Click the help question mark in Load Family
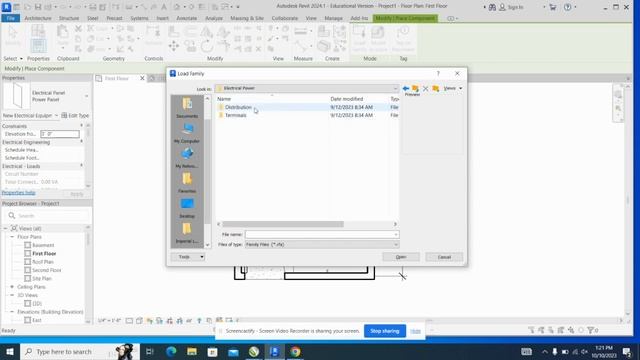Screen dimensions: 640x360 tap(438, 73)
